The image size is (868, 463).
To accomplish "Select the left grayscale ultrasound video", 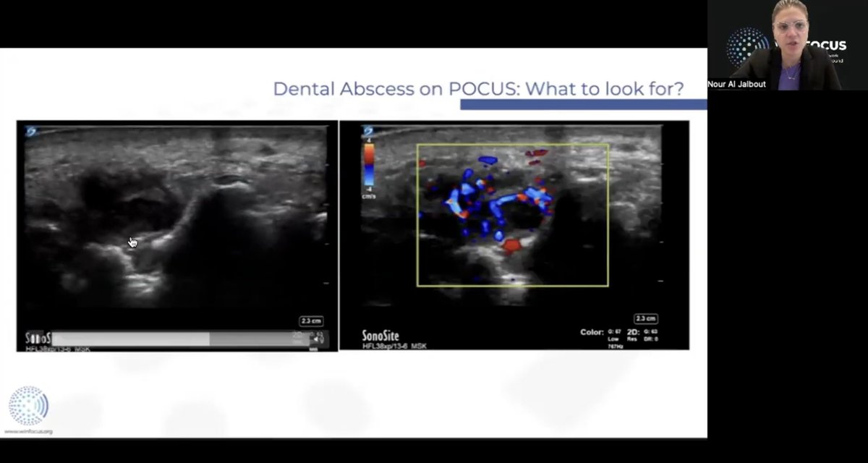I will [177, 236].
